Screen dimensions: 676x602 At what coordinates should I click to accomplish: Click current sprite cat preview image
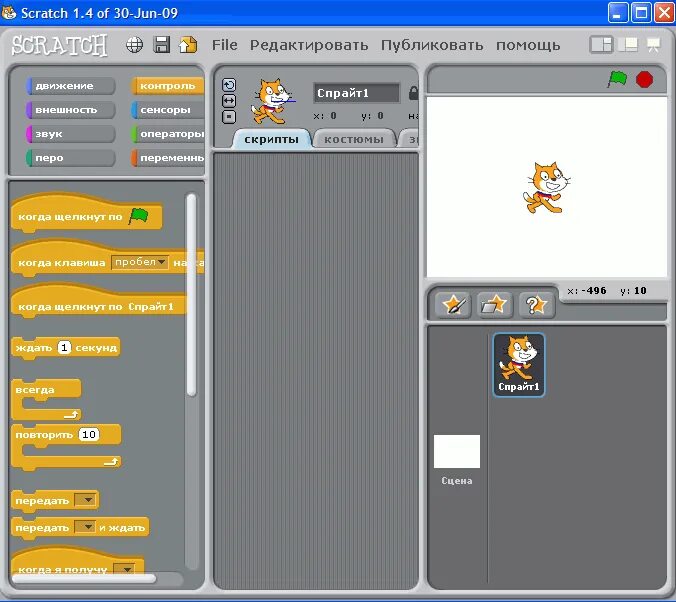[x=272, y=102]
